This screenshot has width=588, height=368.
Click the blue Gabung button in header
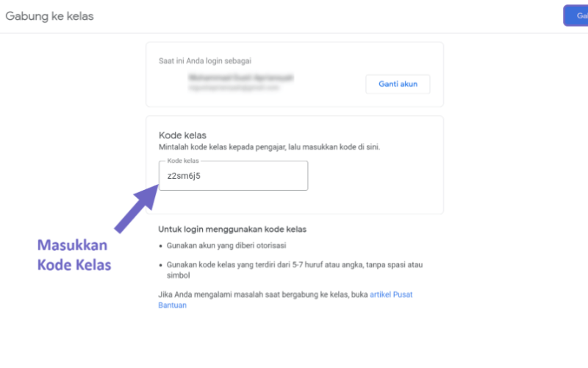pyautogui.click(x=576, y=15)
